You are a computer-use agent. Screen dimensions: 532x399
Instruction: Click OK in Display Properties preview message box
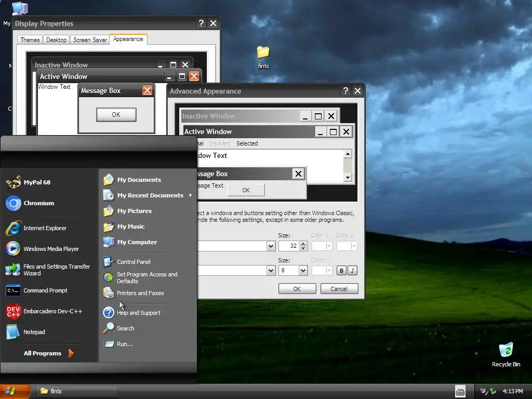click(x=116, y=115)
